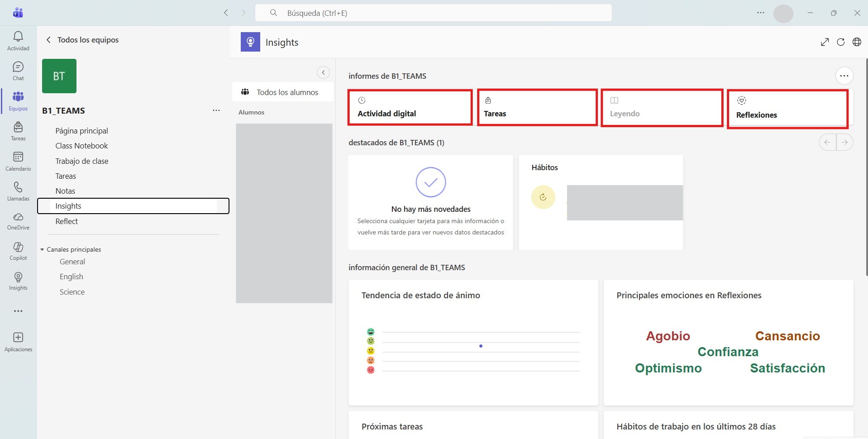Open Calendario in the left rail
The image size is (868, 439).
pyautogui.click(x=18, y=161)
